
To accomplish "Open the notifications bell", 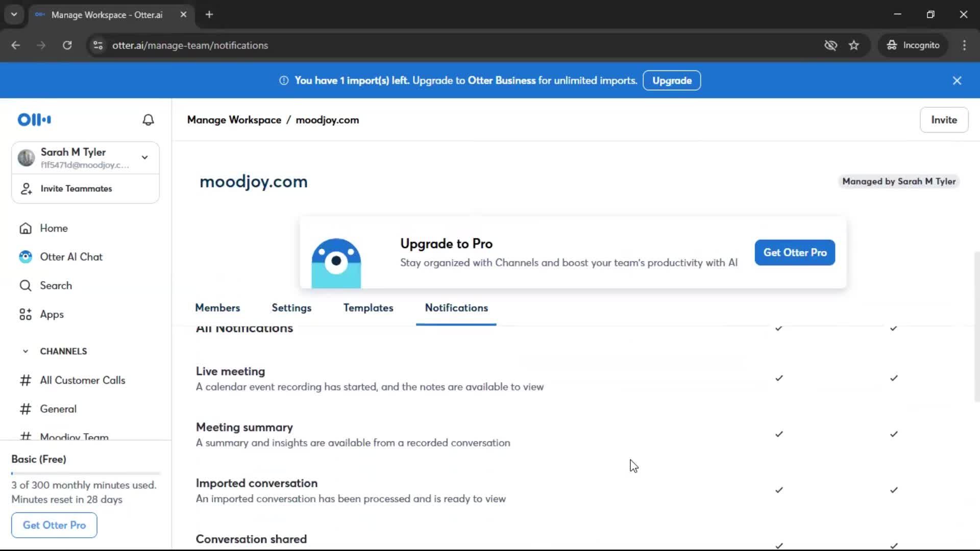I will pos(148,120).
